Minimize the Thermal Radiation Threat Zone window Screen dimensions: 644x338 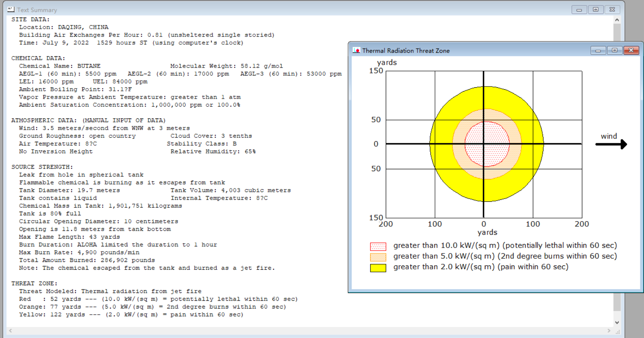point(598,50)
